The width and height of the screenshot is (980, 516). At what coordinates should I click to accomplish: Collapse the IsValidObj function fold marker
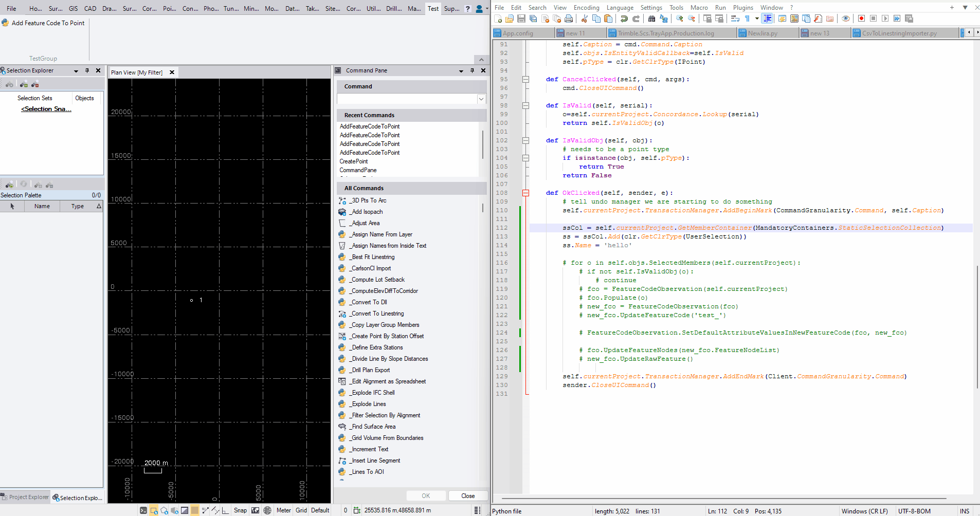pos(525,140)
